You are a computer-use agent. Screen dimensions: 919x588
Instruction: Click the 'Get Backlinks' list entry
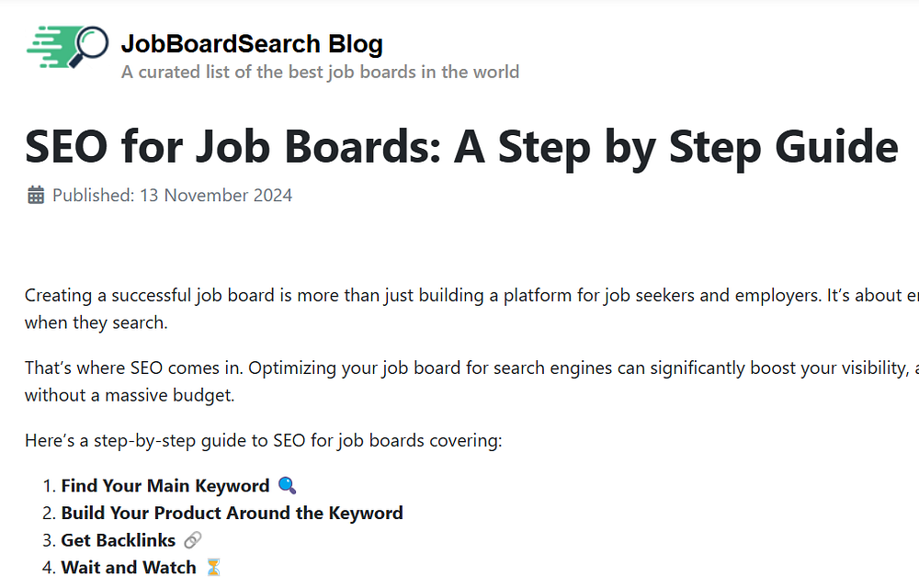[118, 540]
